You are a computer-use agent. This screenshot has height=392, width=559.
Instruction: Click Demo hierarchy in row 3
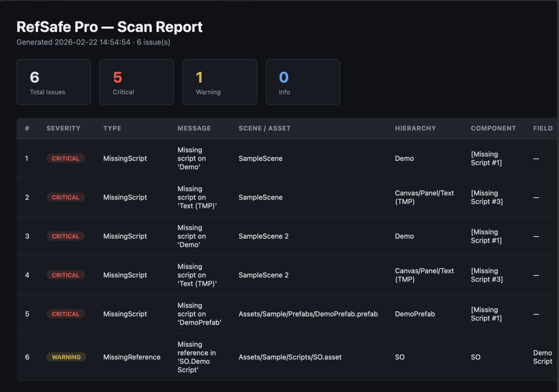(x=404, y=236)
